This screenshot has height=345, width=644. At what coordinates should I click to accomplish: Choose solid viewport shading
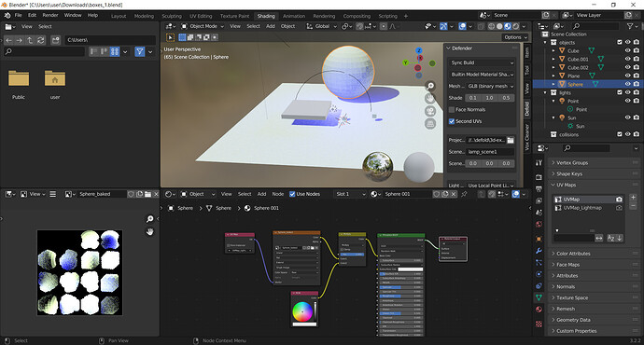pos(499,26)
